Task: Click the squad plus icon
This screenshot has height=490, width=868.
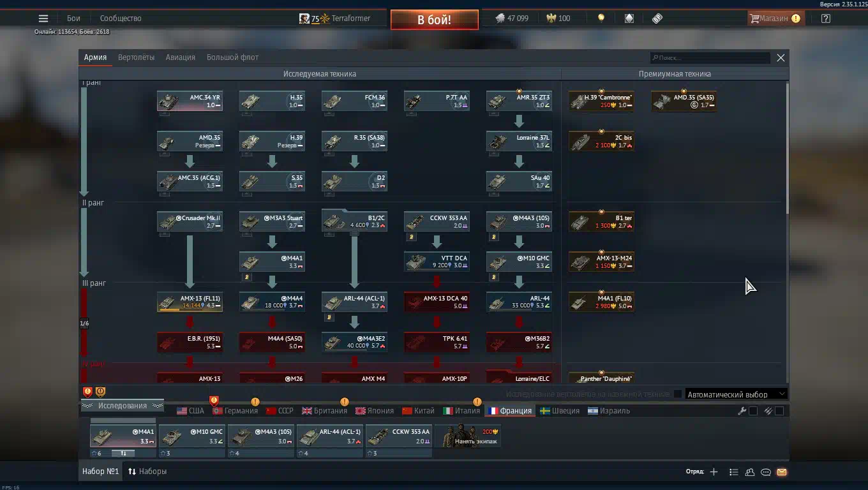Action: click(714, 471)
